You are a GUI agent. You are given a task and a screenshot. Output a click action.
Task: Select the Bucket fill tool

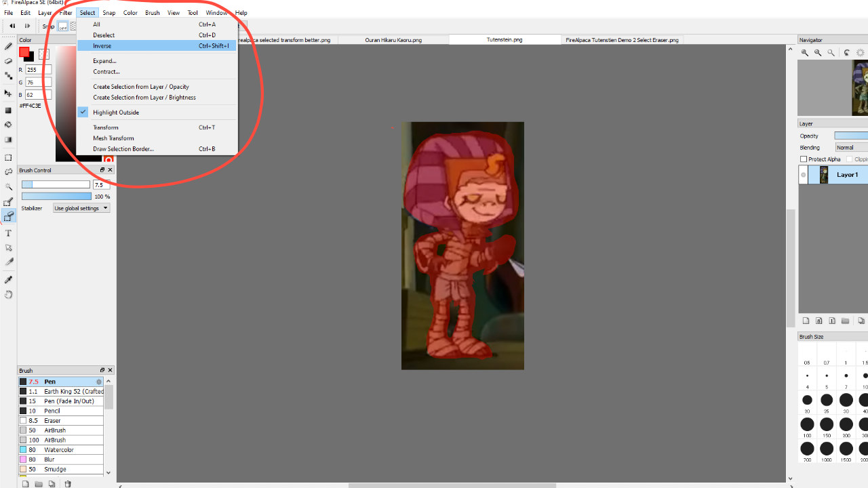[x=8, y=125]
